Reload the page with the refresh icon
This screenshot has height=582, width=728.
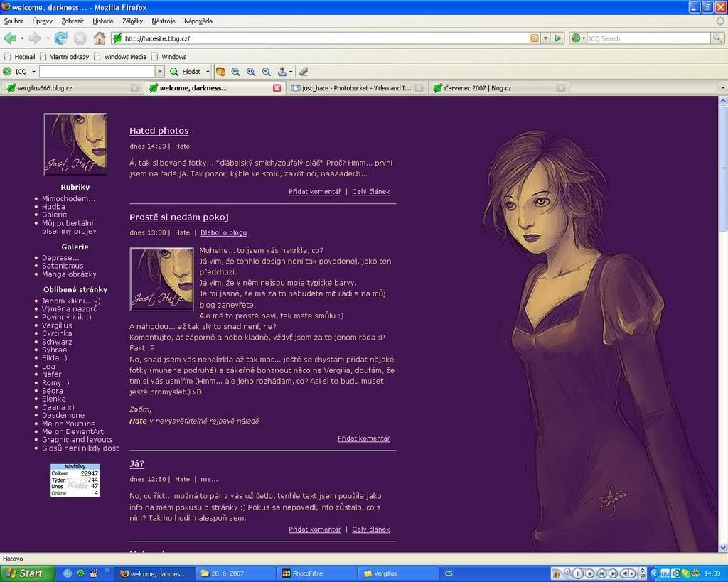pyautogui.click(x=62, y=38)
